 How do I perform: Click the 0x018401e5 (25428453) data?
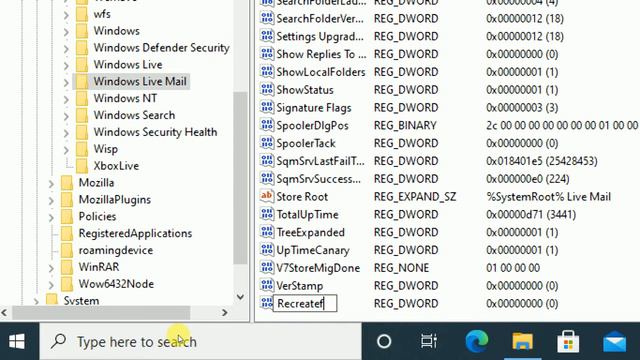click(x=542, y=161)
